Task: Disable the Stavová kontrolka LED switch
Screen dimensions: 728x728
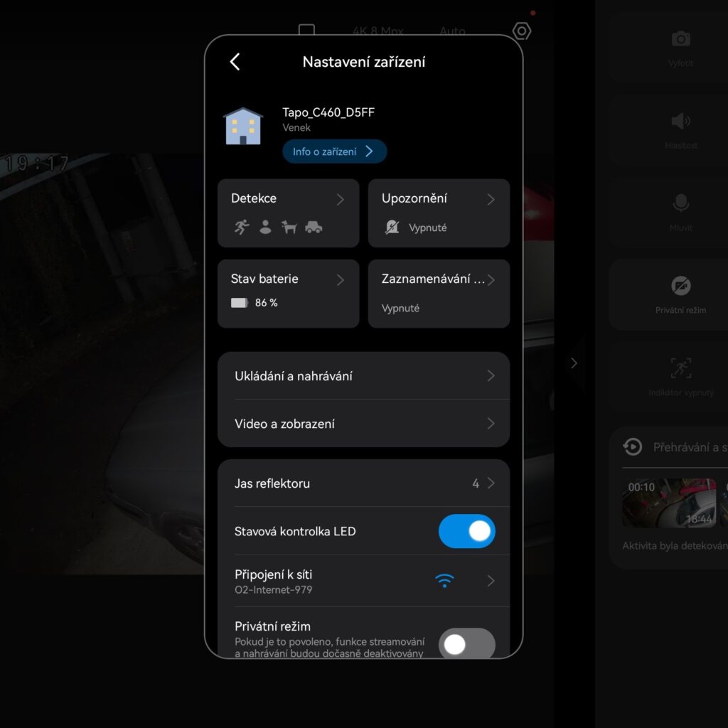Action: pyautogui.click(x=466, y=531)
